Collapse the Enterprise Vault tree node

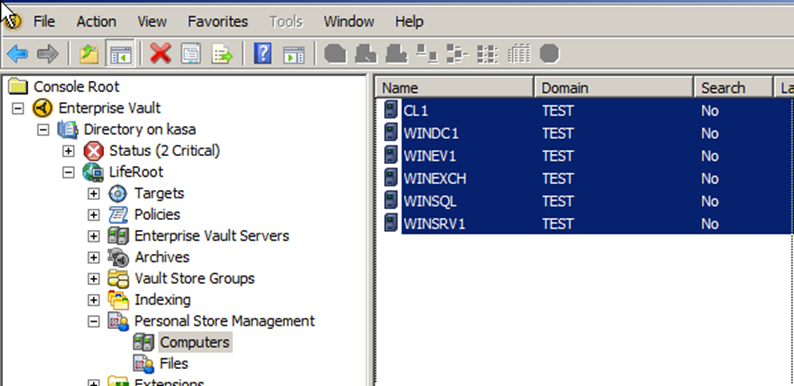[x=18, y=108]
